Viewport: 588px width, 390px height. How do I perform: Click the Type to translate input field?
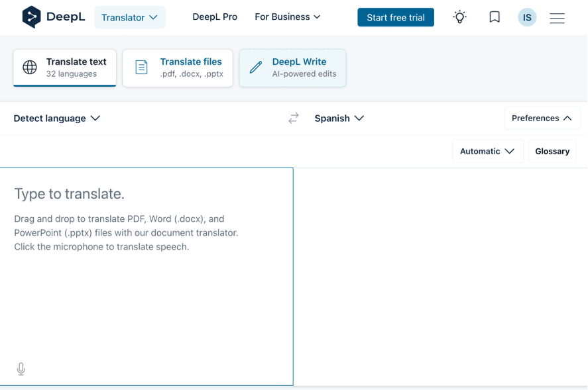tap(147, 277)
